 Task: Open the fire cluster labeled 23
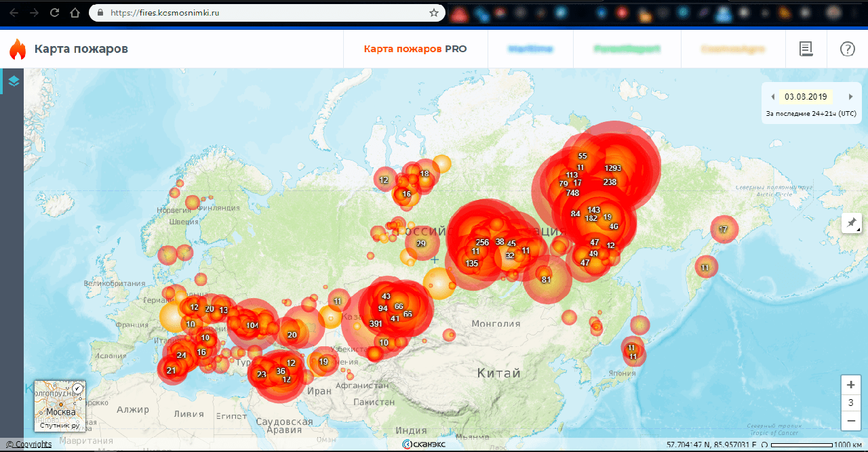[x=262, y=374]
